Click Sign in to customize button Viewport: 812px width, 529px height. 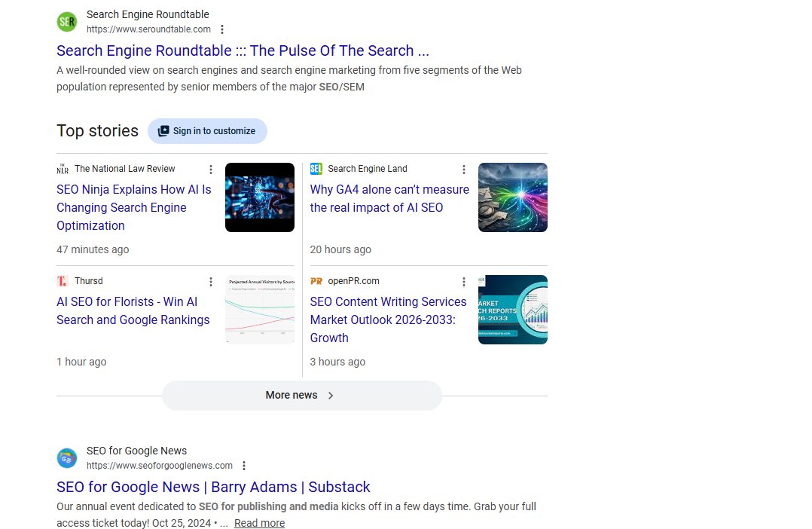(207, 131)
